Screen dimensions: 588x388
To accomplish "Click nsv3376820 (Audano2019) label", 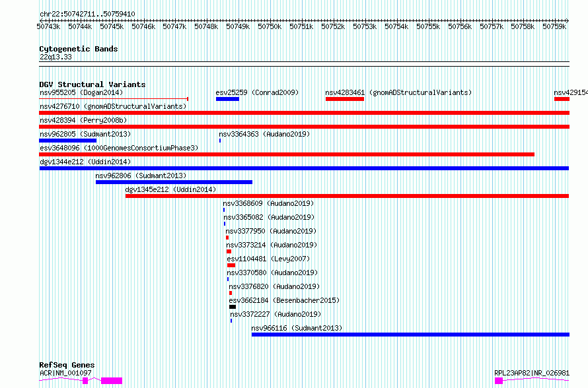I will pos(274,286).
